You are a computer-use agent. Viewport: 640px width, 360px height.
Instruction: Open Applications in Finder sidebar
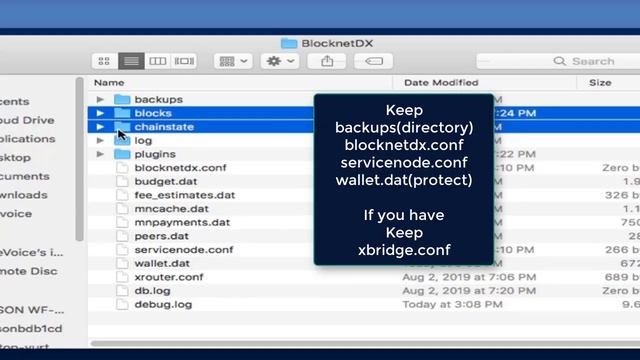(27, 139)
